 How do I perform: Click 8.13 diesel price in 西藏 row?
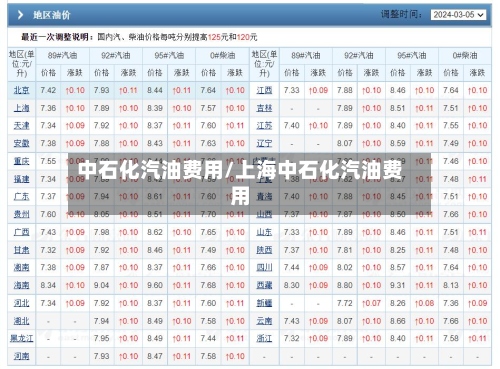[x=451, y=285]
